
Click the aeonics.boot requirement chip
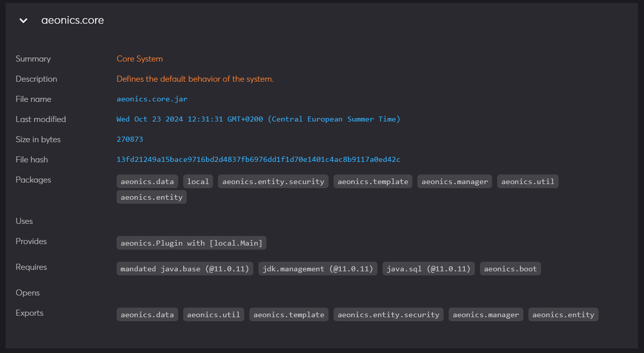click(510, 268)
